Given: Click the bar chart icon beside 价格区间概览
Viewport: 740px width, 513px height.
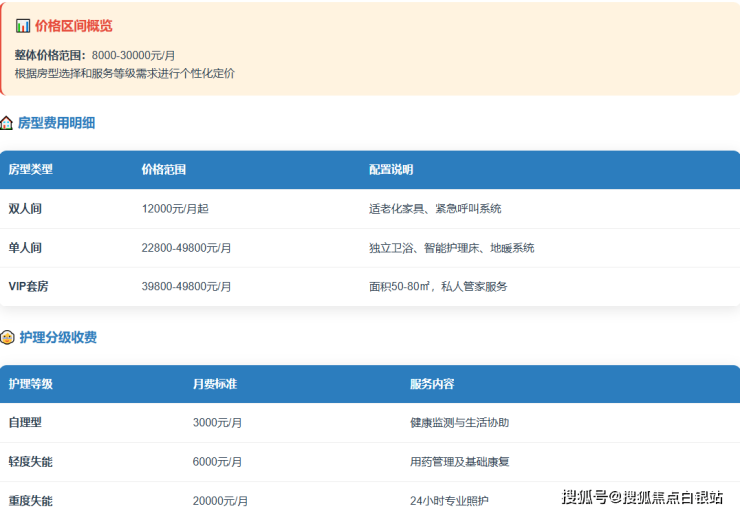Looking at the screenshot, I should click(x=22, y=26).
